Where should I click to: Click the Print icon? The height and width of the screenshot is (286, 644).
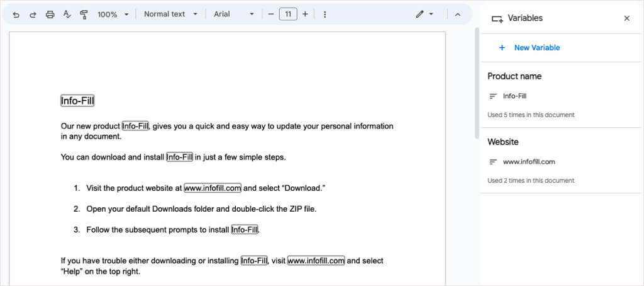[50, 14]
